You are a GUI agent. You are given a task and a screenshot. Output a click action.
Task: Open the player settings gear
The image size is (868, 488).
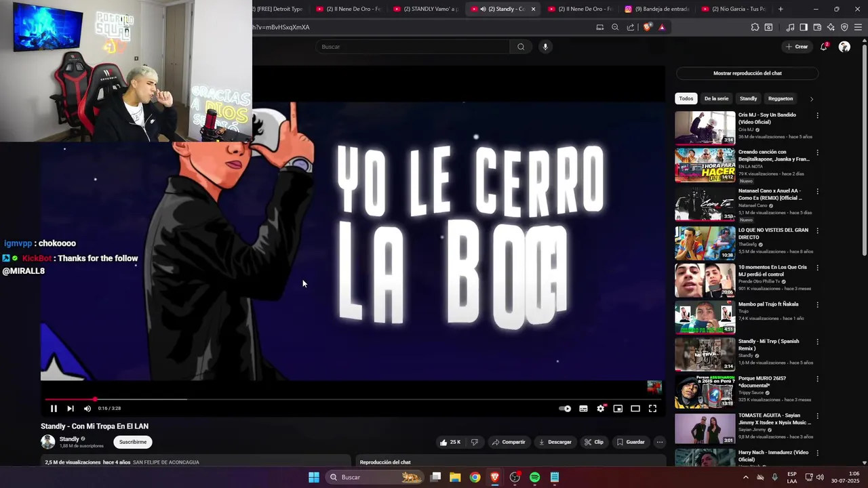(600, 409)
